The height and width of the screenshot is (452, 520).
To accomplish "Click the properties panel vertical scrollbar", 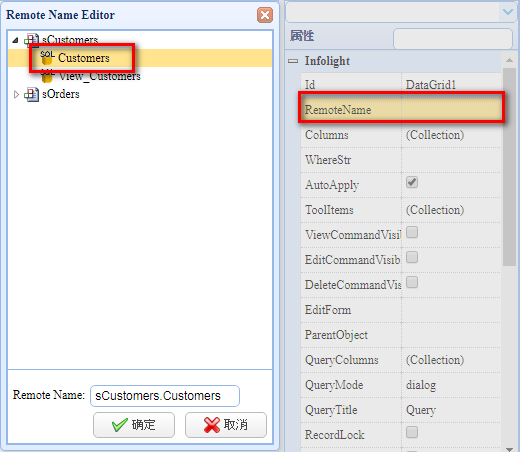I will point(509,167).
